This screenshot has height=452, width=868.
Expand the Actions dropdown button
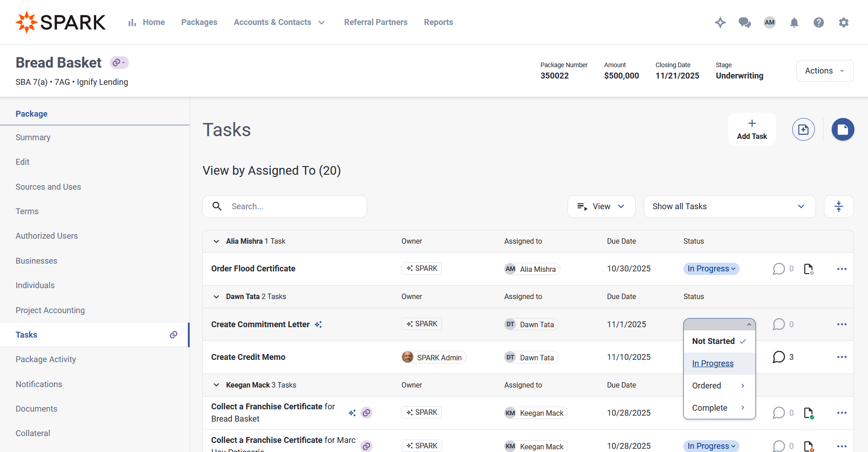pyautogui.click(x=824, y=71)
